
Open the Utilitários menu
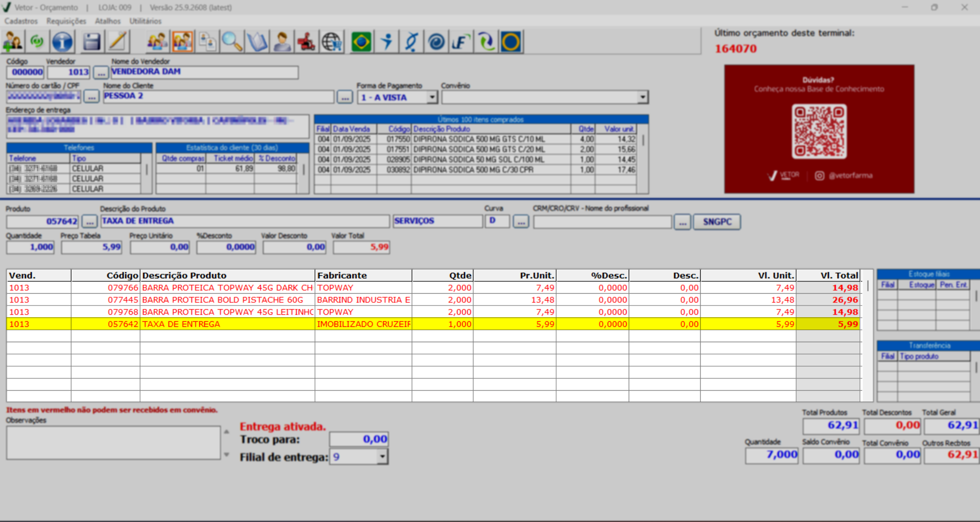point(145,21)
